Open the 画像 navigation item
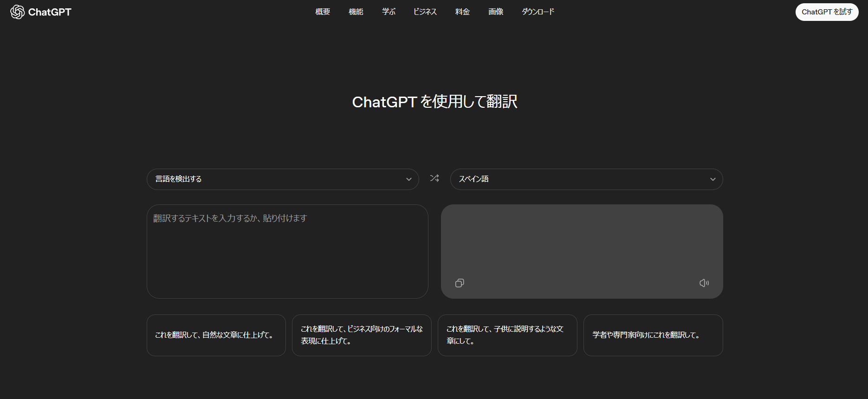The image size is (868, 399). tap(496, 12)
